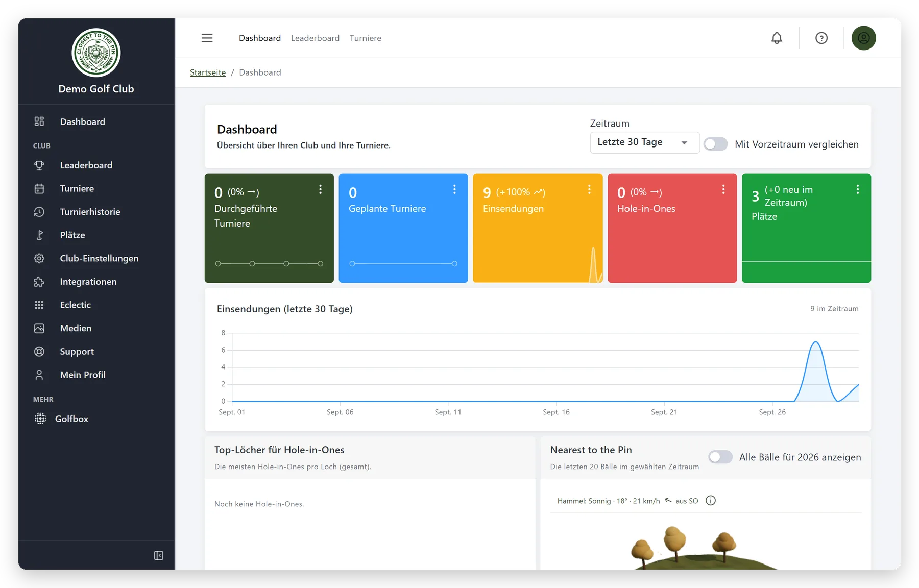Viewport: 919px width, 588px height.
Task: Toggle Alle Bälle für 2026 anzeigen
Action: pos(720,457)
